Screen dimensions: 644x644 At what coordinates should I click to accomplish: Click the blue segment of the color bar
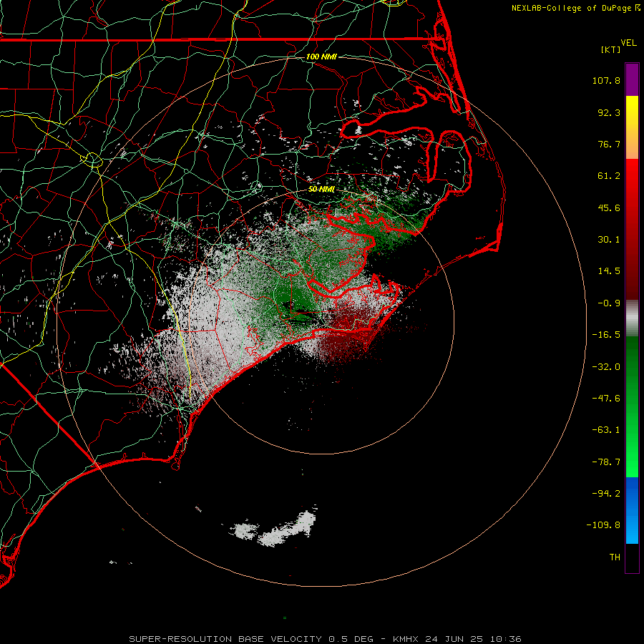(x=632, y=510)
